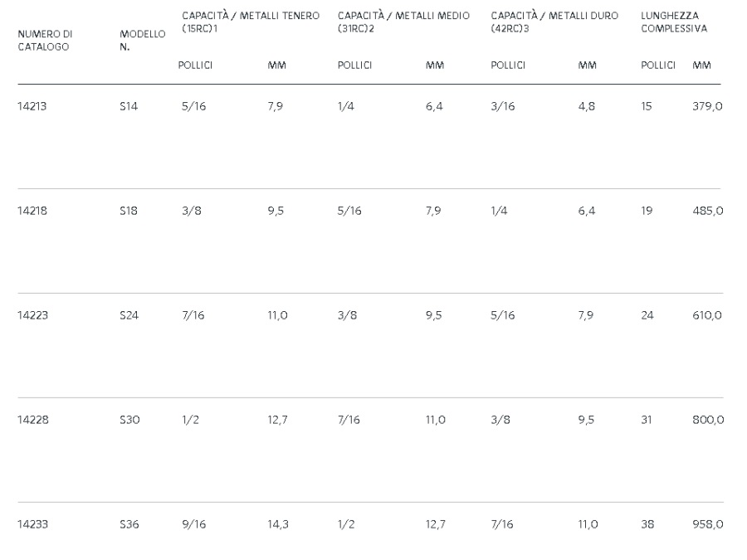
Task: Click catalog number 14223
Action: [33, 315]
